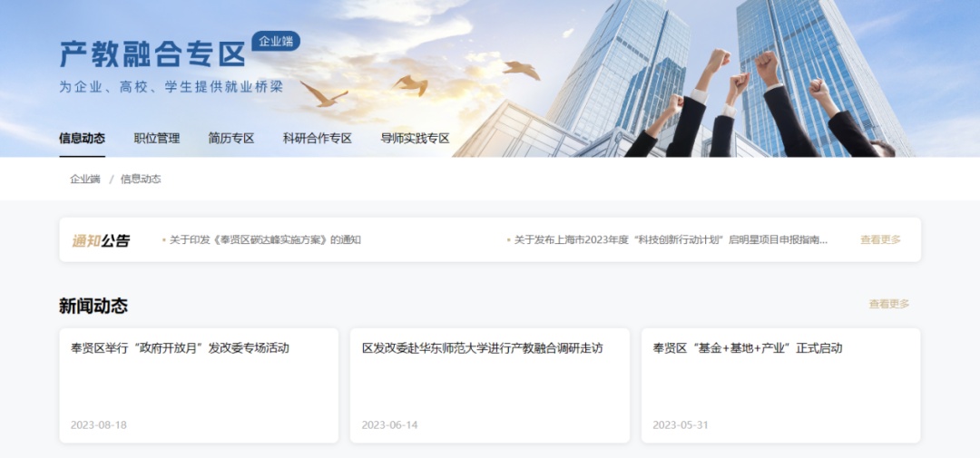Select the 导师实践专区 tab
980x458 pixels.
(415, 138)
